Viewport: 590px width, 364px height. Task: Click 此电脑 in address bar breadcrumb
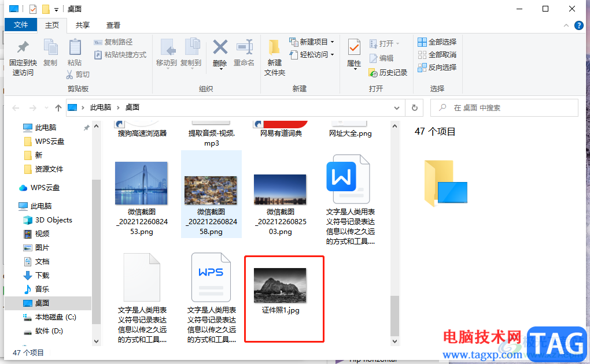pyautogui.click(x=101, y=107)
